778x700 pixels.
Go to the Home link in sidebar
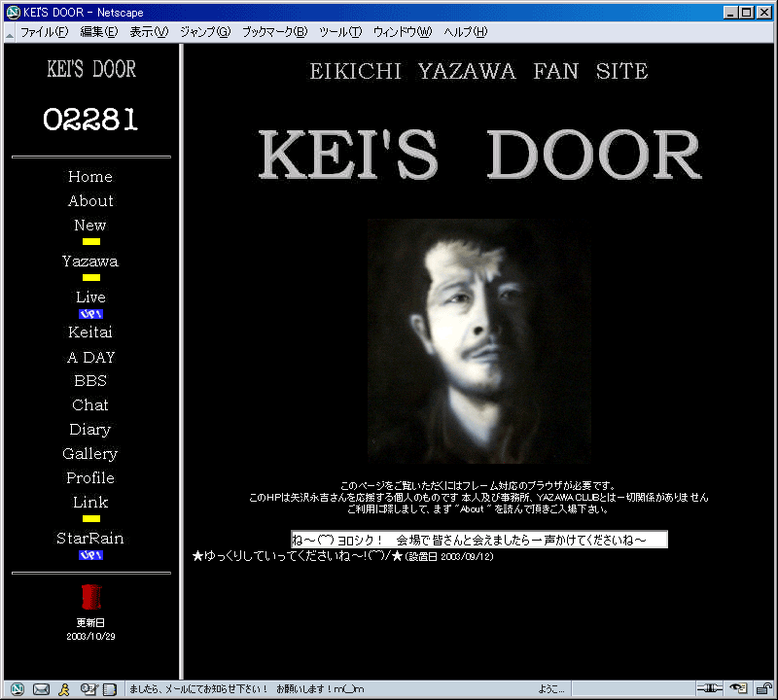[x=90, y=177]
